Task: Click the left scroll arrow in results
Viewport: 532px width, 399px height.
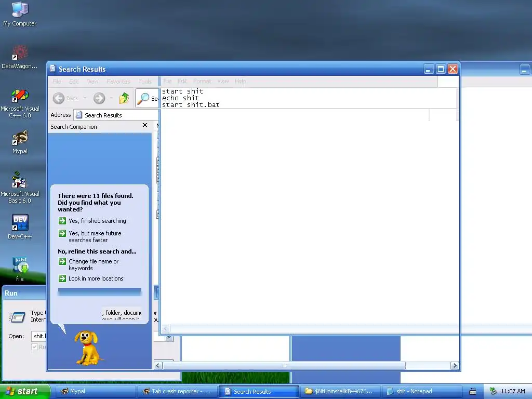Action: (x=158, y=365)
